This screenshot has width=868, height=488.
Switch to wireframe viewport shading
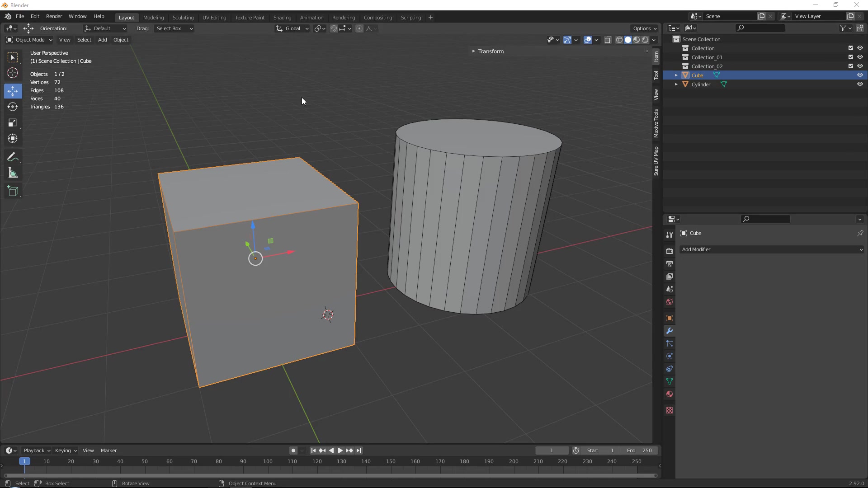[x=619, y=40]
